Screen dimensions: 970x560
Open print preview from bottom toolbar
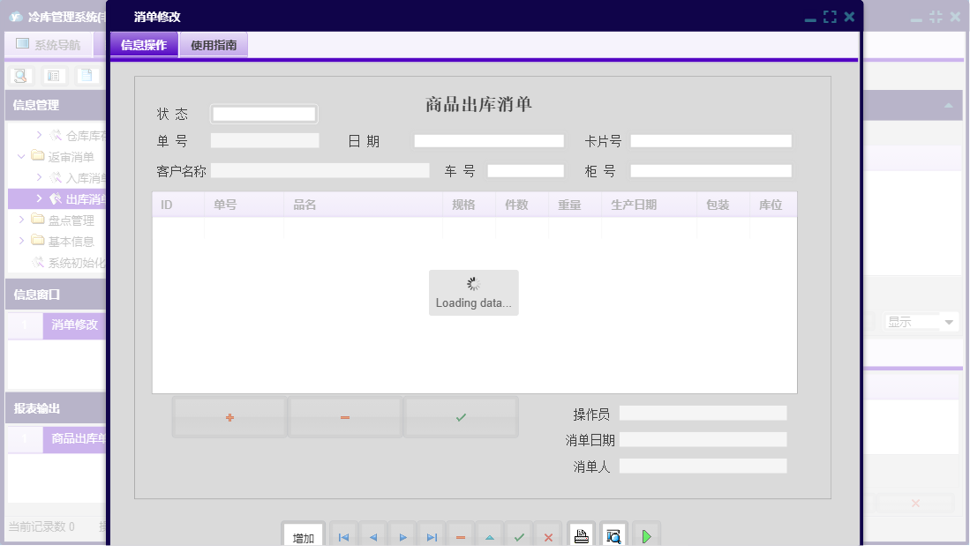[613, 534]
